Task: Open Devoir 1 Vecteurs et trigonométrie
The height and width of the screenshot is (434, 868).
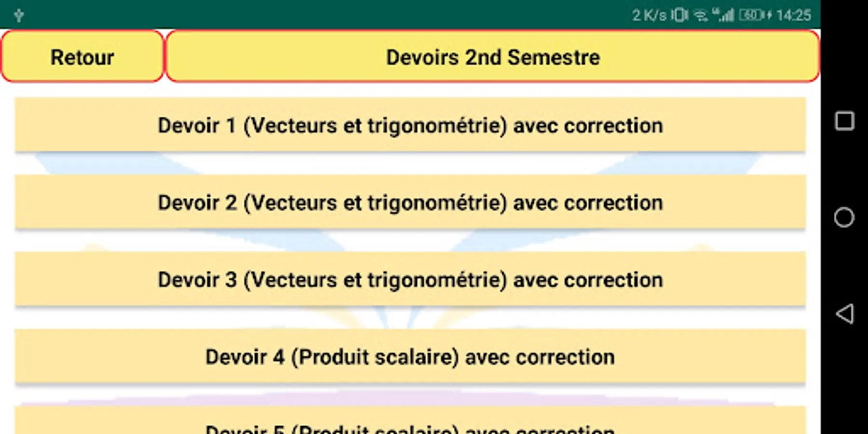Action: pos(410,125)
